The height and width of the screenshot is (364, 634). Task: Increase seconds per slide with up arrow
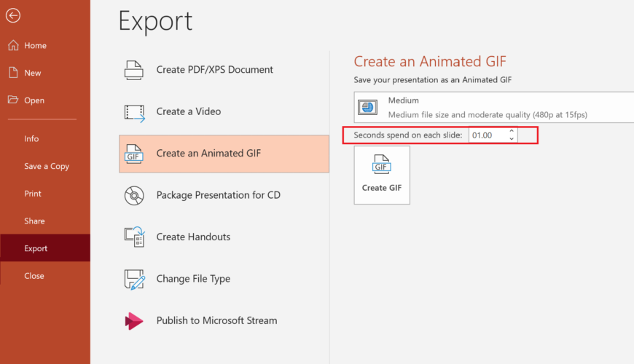coord(512,131)
